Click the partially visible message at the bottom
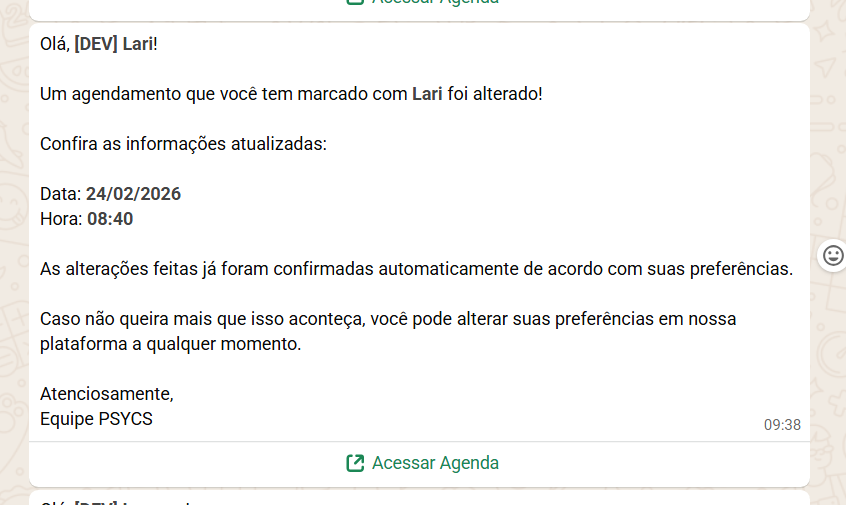 418,499
